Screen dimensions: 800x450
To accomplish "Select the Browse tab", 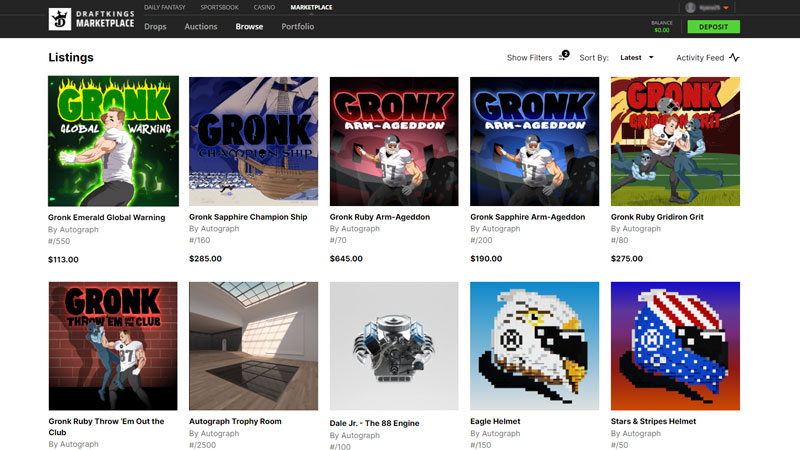I will pyautogui.click(x=249, y=27).
